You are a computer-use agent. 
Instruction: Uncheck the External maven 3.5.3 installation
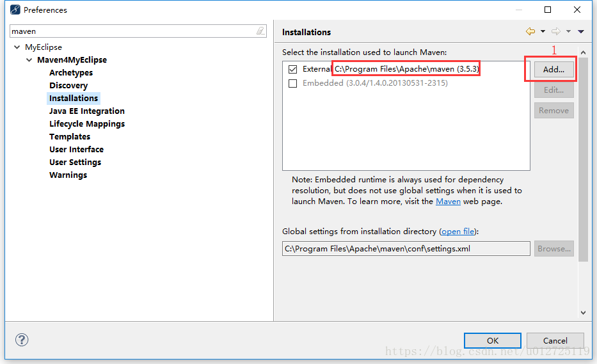pyautogui.click(x=292, y=69)
